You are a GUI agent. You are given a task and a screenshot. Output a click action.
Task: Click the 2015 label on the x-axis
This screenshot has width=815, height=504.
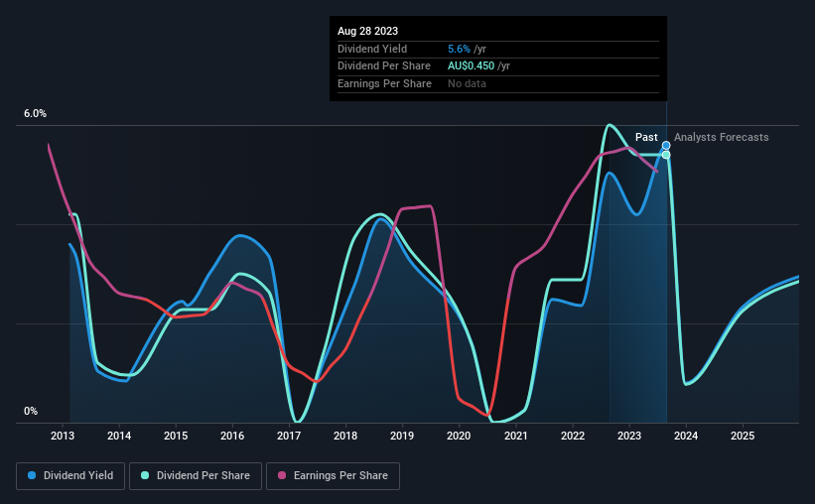(x=176, y=436)
